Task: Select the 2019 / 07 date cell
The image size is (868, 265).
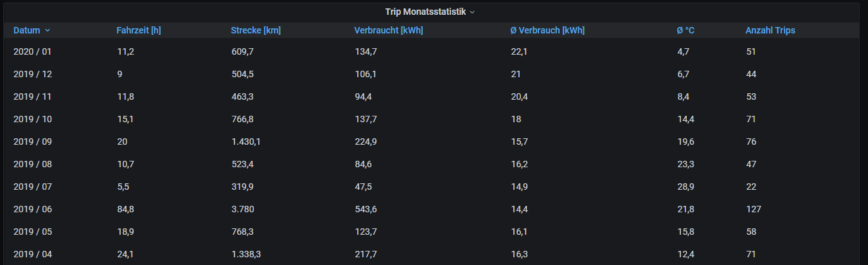Action: click(31, 187)
